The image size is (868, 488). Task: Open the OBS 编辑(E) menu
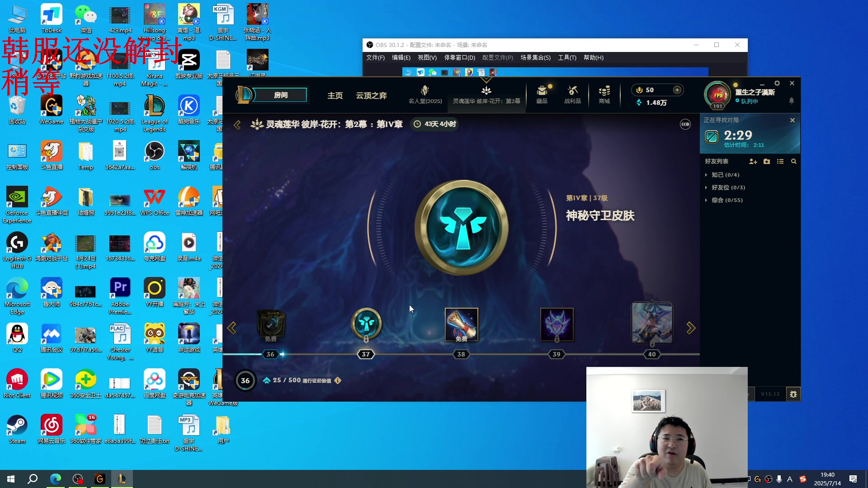[x=401, y=57]
